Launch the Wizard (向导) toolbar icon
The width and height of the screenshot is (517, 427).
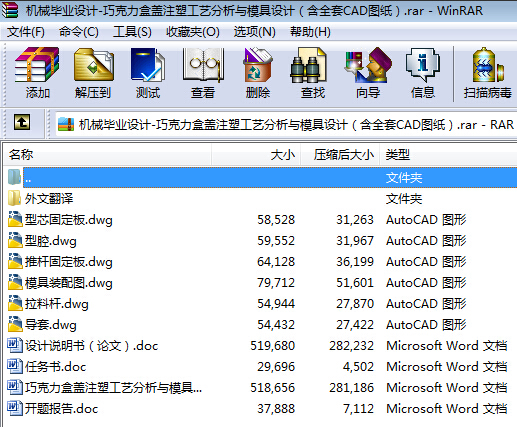coord(368,65)
